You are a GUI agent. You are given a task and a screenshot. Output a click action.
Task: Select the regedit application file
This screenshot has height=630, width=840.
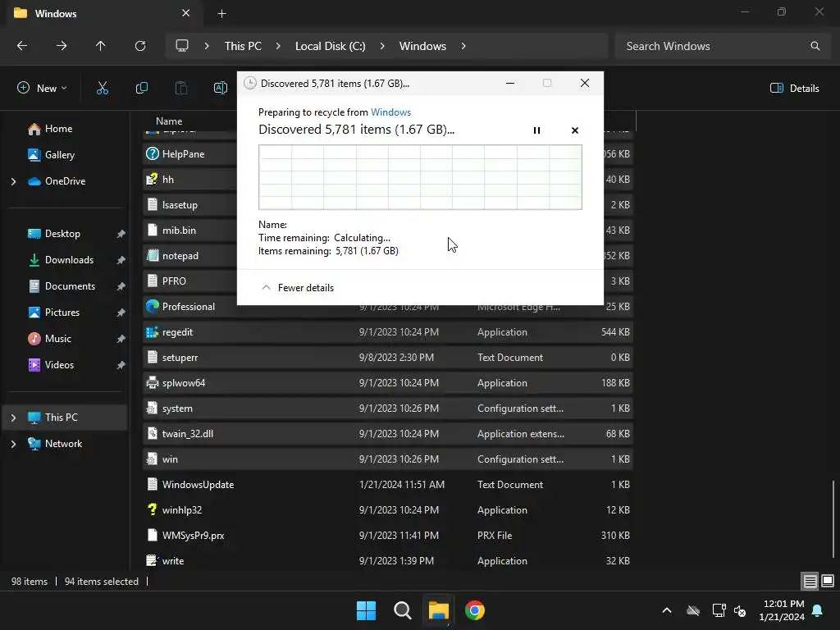(388, 332)
